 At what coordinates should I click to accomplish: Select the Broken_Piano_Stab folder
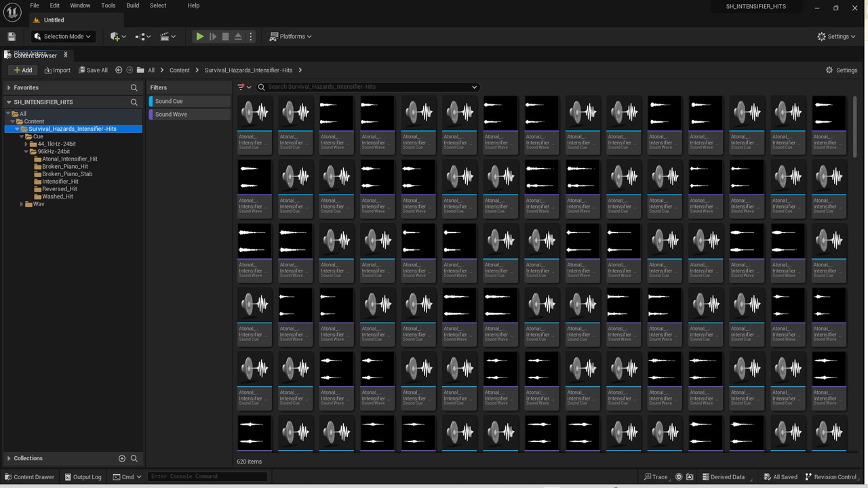point(67,174)
